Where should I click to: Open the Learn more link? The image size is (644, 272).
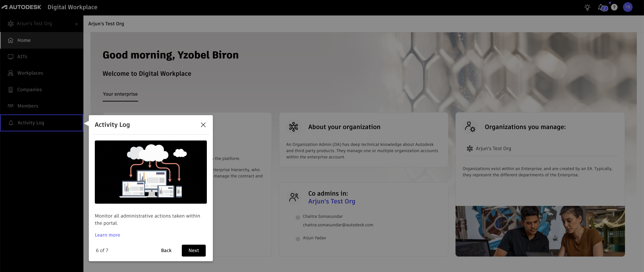(107, 235)
